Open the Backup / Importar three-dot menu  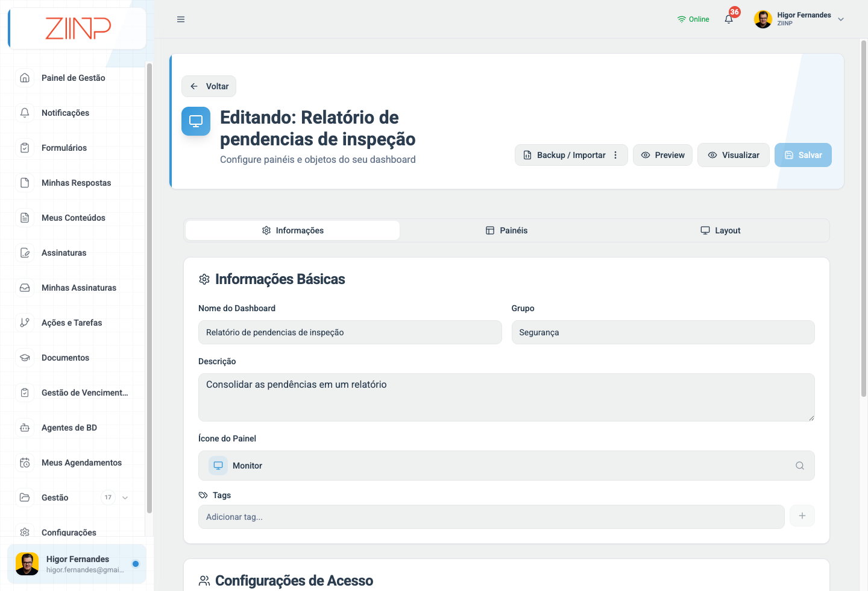615,155
